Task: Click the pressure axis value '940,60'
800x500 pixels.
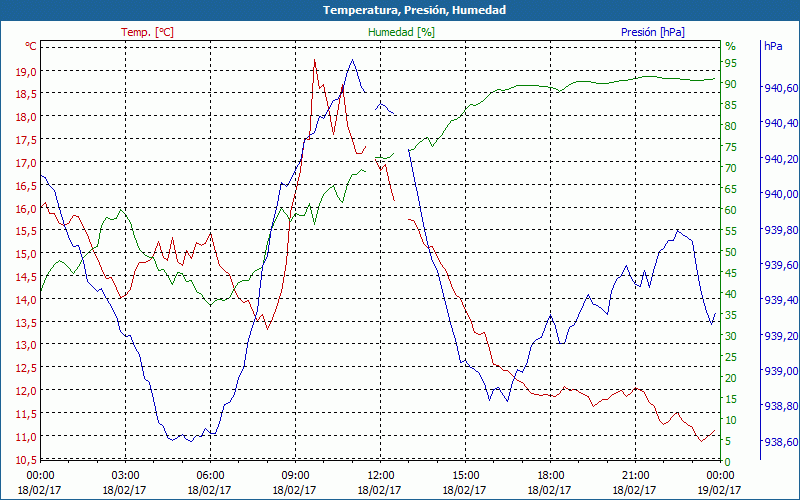Action: pyautogui.click(x=781, y=88)
